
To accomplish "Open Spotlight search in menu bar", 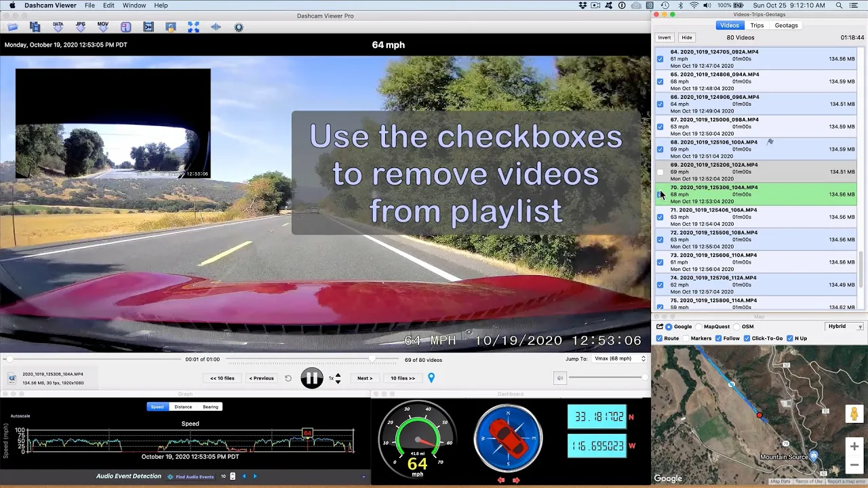I will click(839, 5).
